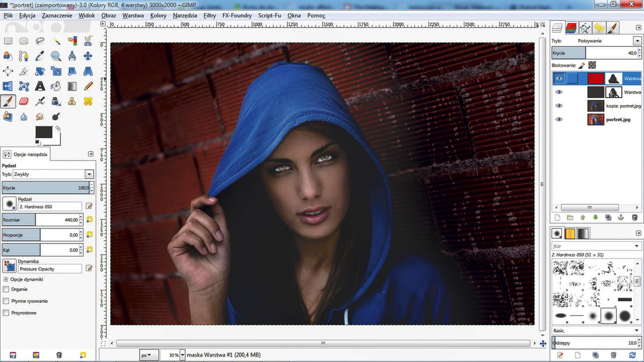Screen dimensions: 644x362
Task: Click the Dynamika preview button
Action: [9, 266]
